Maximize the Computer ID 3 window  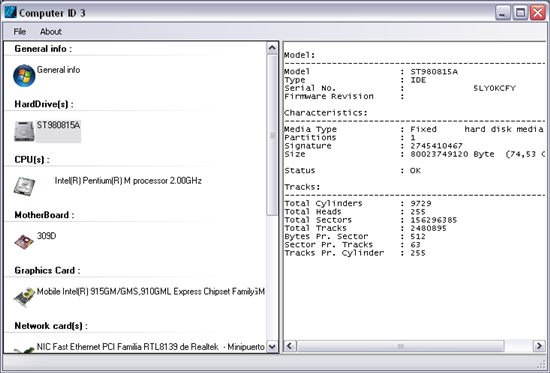tap(520, 13)
